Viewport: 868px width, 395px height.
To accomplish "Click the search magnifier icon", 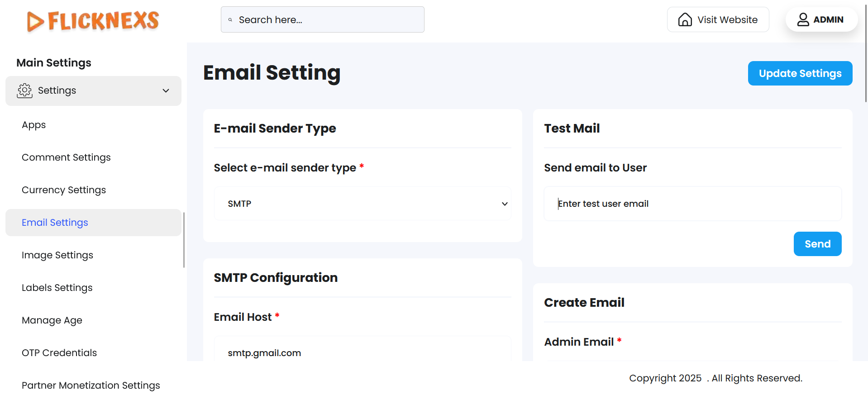I will [x=230, y=20].
